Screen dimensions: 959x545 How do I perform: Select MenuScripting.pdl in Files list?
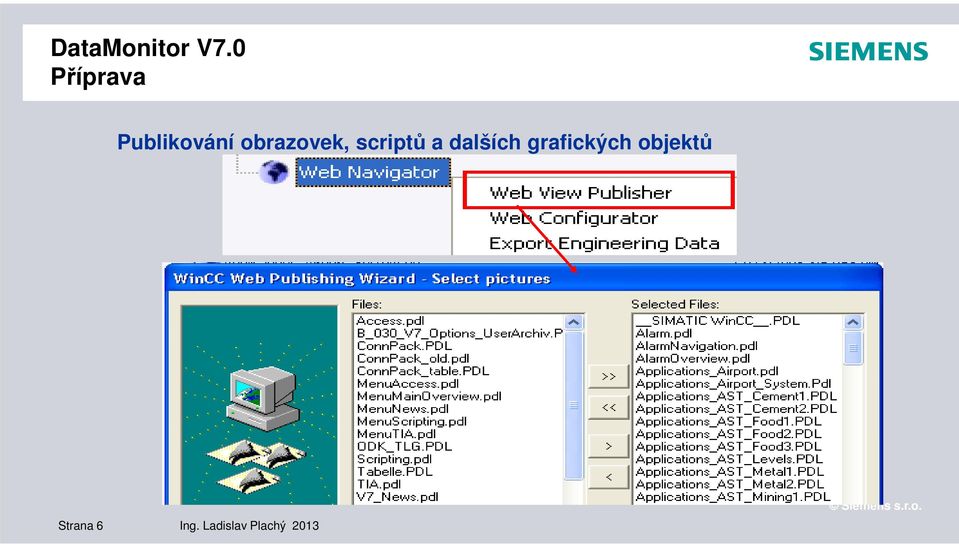(x=412, y=421)
